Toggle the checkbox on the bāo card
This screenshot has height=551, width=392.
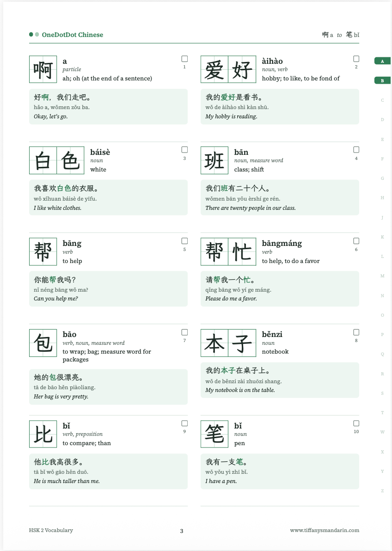[184, 332]
